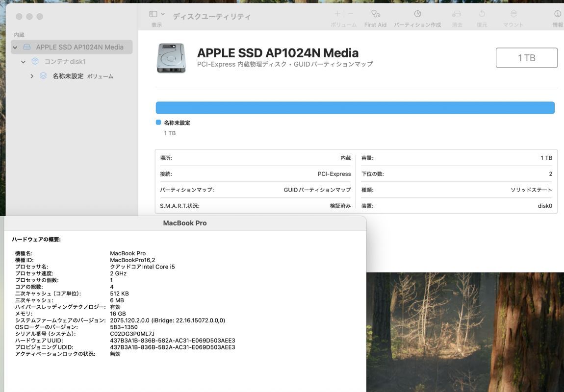This screenshot has height=392, width=564.
Task: Click the アクティベーションロックの状況 label
Action: [x=55, y=354]
